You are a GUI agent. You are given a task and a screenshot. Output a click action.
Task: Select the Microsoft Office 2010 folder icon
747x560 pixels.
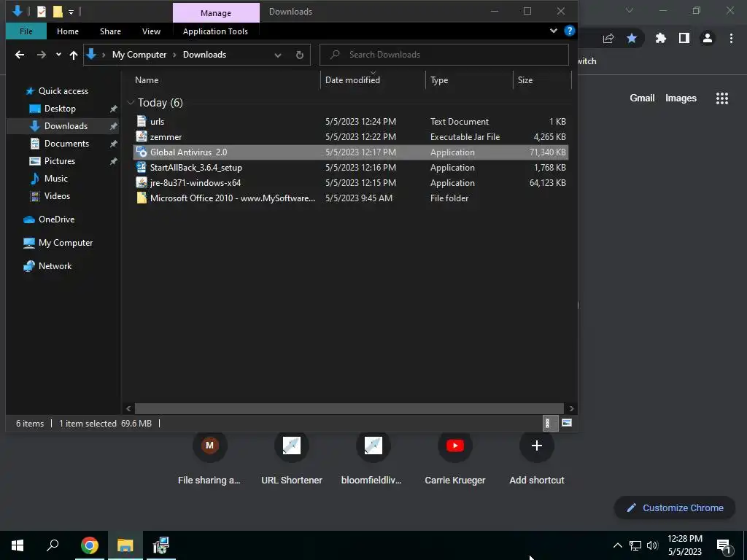(142, 198)
